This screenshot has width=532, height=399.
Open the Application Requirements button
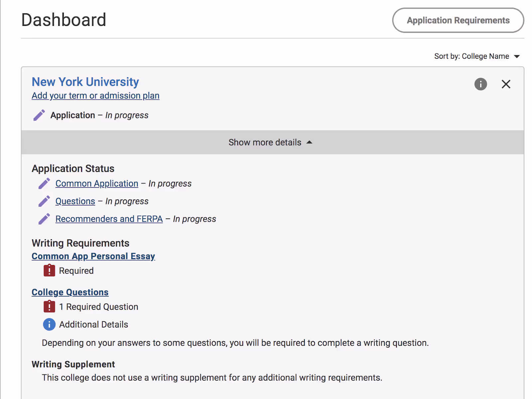click(x=458, y=20)
